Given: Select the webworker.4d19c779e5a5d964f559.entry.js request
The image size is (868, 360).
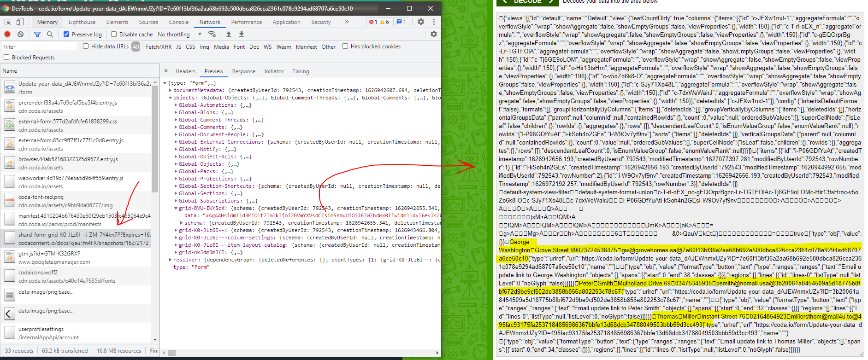Looking at the screenshot, I should tap(77, 182).
